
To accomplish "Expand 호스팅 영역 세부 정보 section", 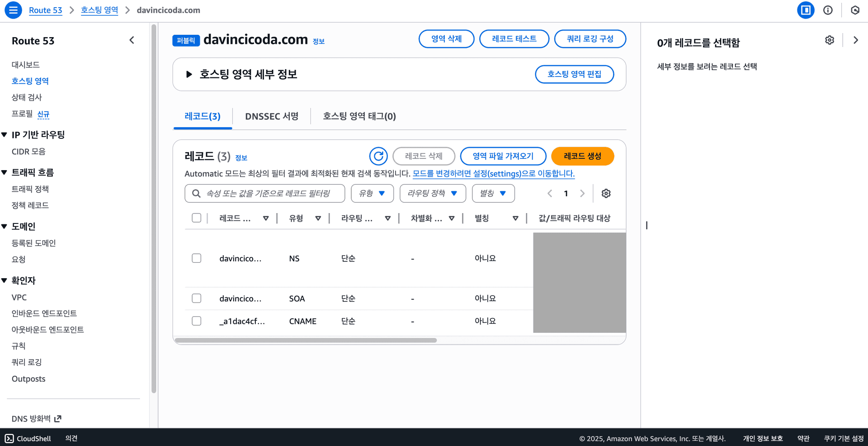I will coord(189,74).
